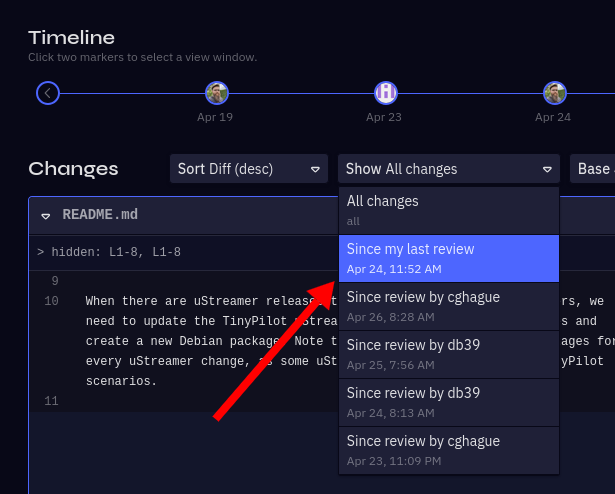Image resolution: width=615 pixels, height=494 pixels.
Task: Select the purple Apr 23 timeline marker icon
Action: [386, 93]
